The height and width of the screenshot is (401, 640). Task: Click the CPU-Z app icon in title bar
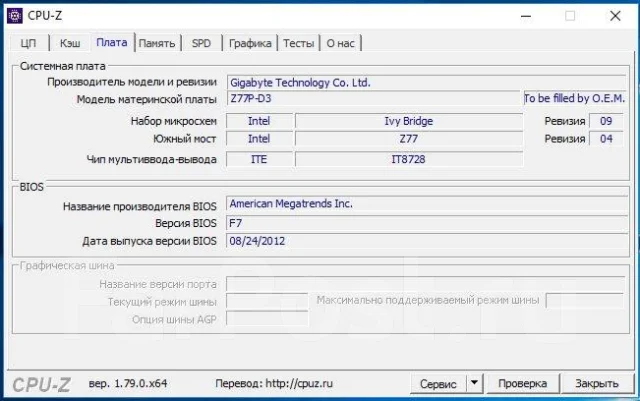(15, 16)
